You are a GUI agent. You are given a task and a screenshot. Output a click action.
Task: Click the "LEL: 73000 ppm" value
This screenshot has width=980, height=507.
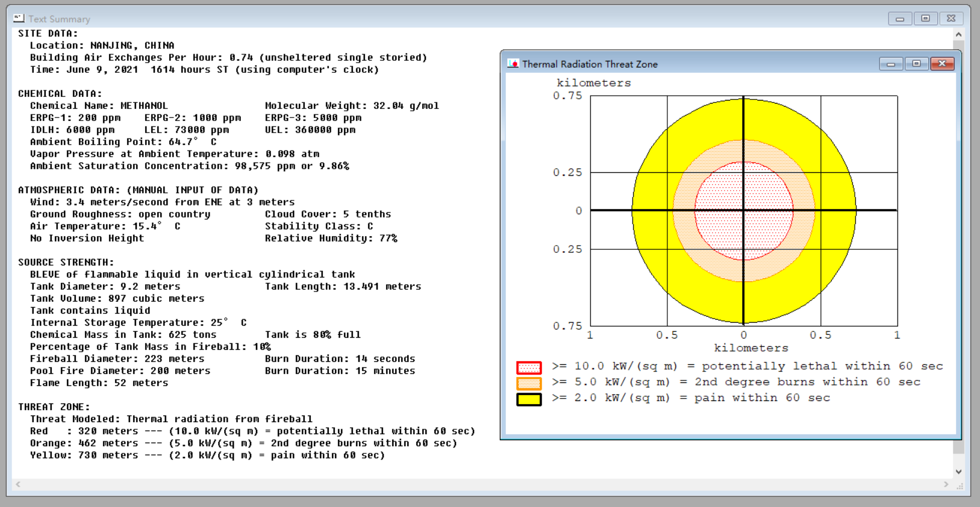tap(187, 130)
